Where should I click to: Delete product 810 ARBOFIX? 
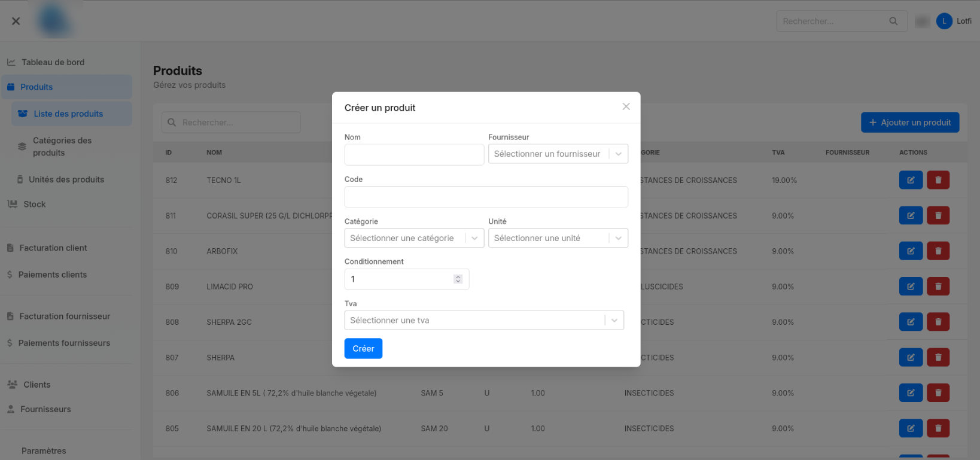click(938, 251)
